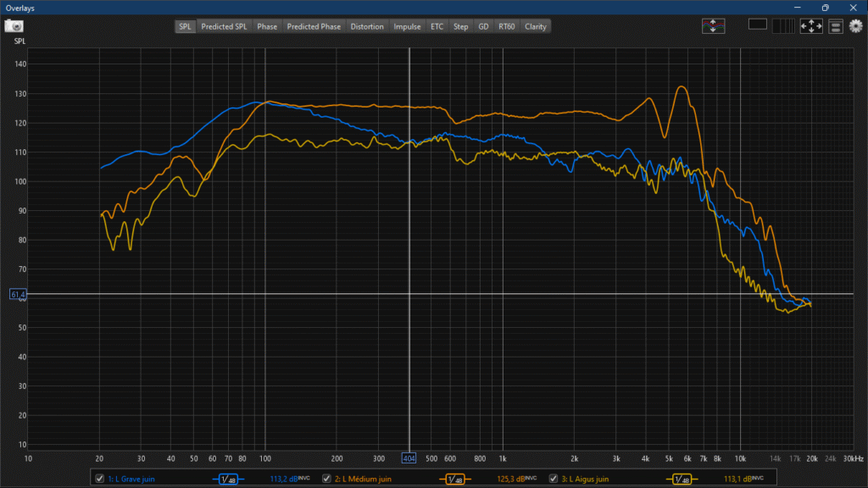Open the yellow 1/48 smoothing selector
The height and width of the screenshot is (488, 868).
pos(682,480)
